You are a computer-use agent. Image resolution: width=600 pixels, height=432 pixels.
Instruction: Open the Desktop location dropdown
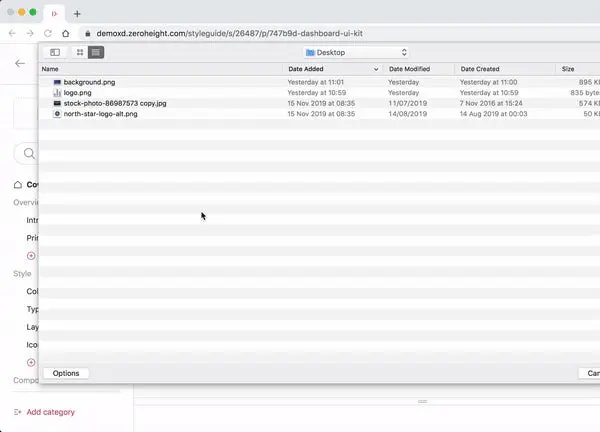coord(356,52)
